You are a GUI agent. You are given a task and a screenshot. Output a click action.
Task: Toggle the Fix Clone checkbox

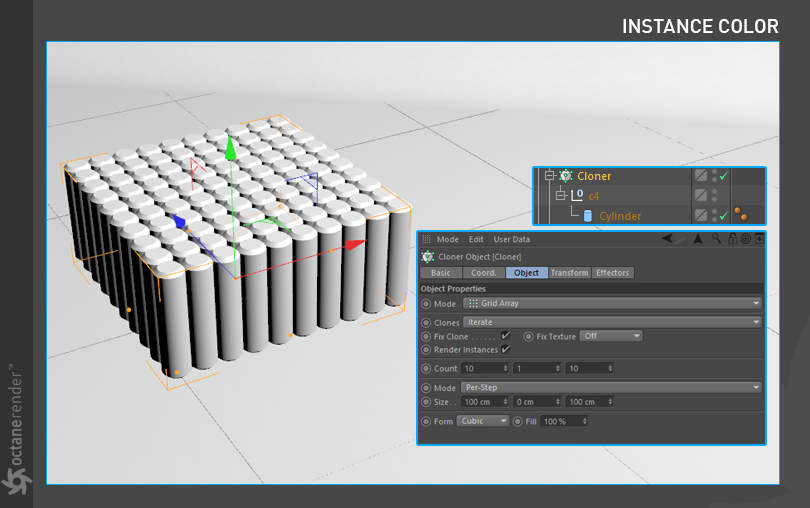506,336
